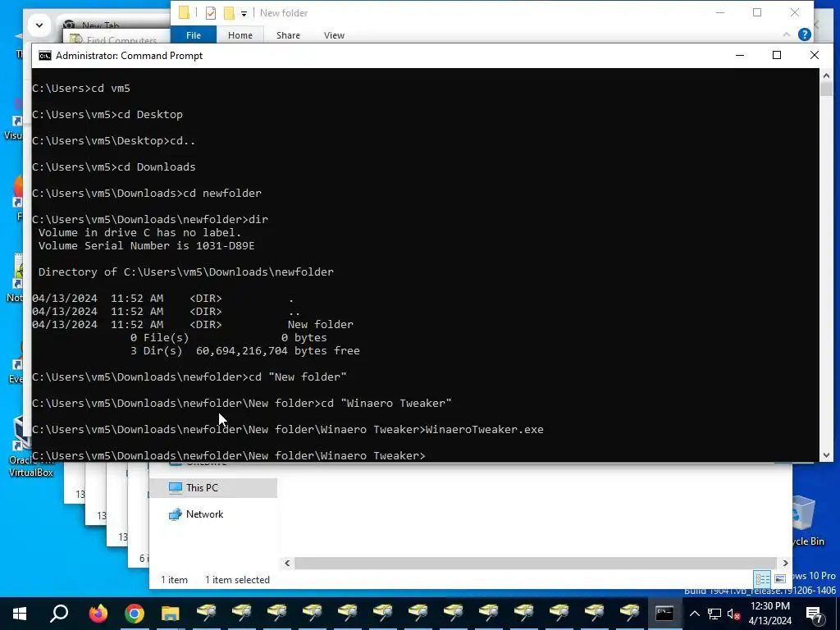840x630 pixels.
Task: Click the 'cd Downloads' command line
Action: (113, 167)
